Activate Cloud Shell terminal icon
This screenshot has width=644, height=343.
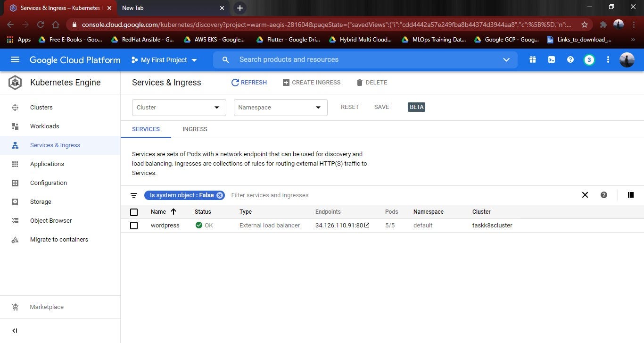pos(551,60)
